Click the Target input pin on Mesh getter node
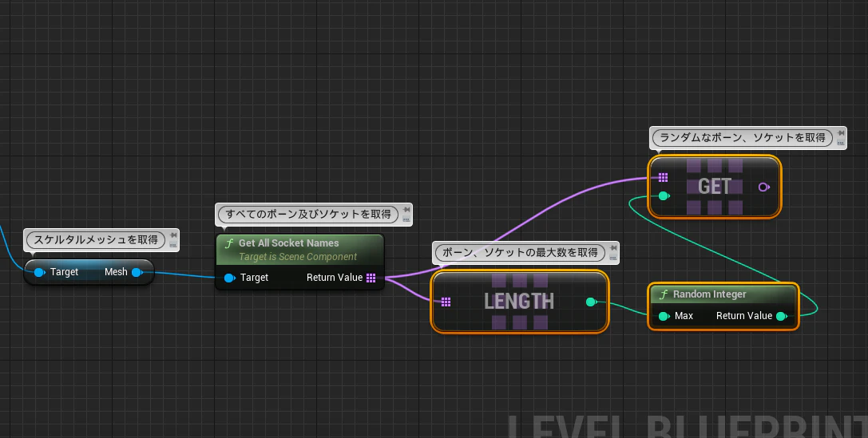The image size is (868, 438). 39,272
